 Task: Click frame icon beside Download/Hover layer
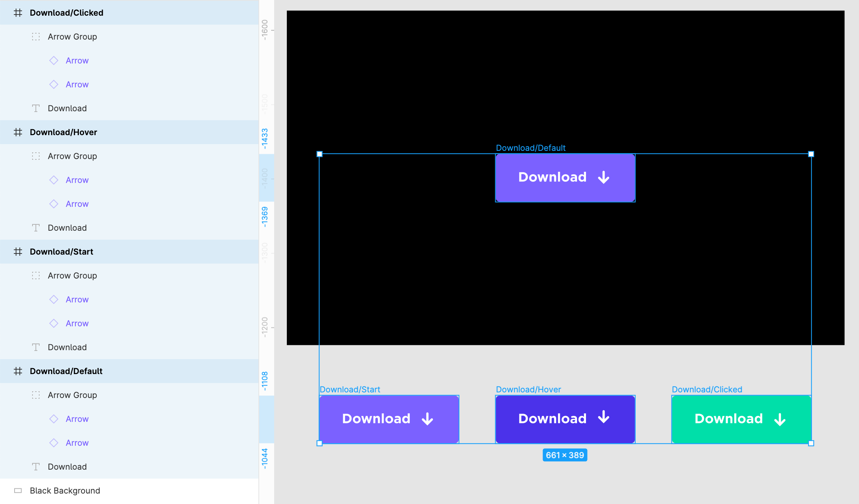[18, 132]
